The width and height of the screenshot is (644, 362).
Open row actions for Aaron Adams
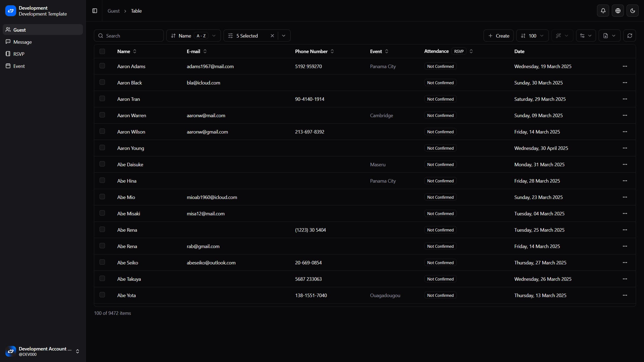625,66
